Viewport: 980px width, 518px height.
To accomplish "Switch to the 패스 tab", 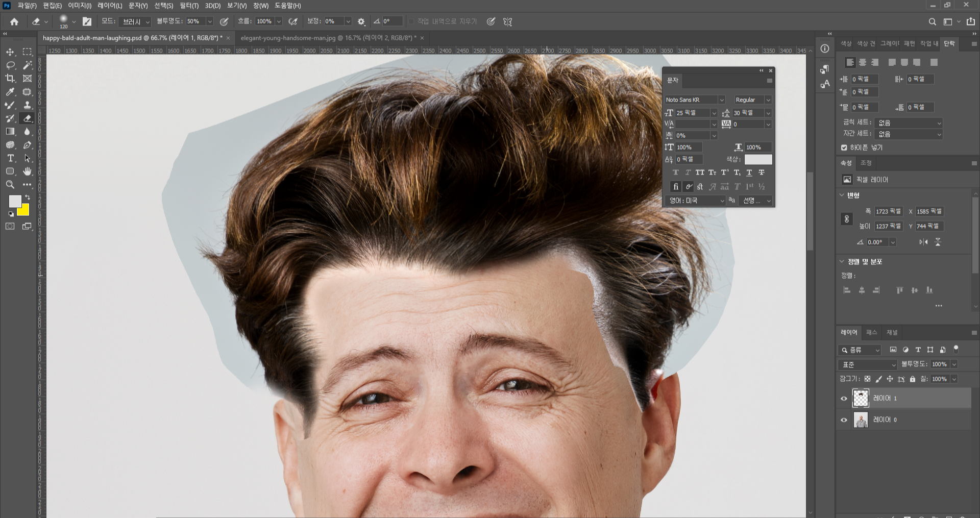I will pyautogui.click(x=871, y=332).
